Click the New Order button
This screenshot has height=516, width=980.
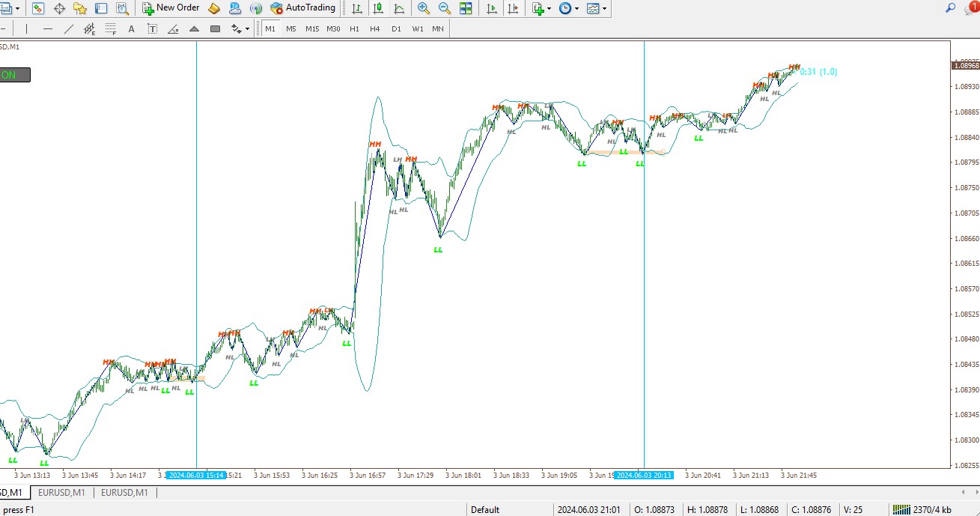tap(171, 8)
